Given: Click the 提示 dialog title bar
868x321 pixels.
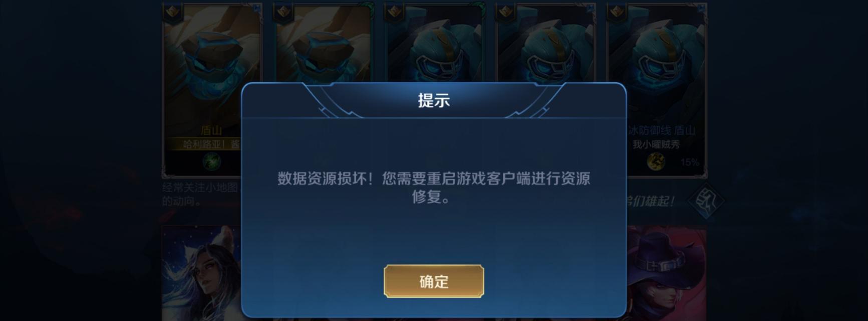Looking at the screenshot, I should 434,100.
